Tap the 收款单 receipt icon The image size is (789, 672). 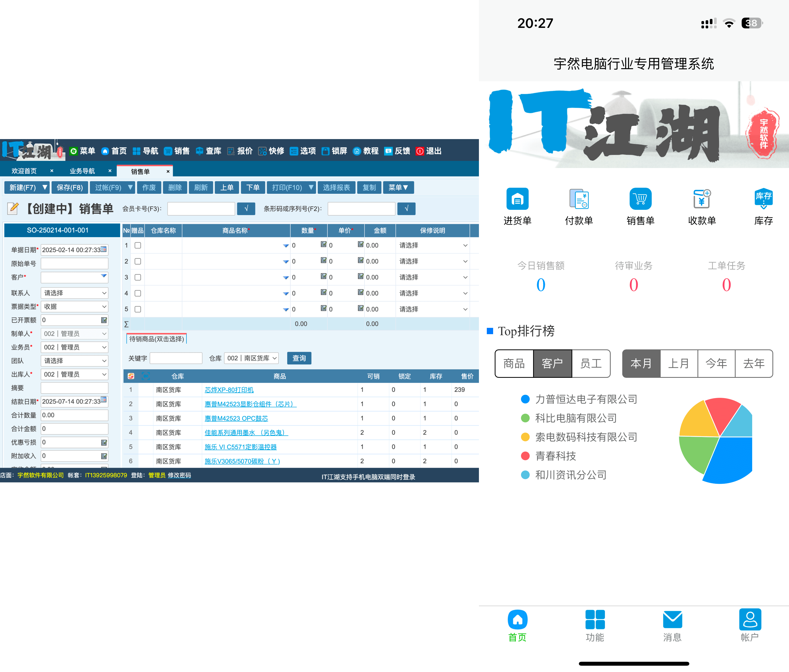702,199
